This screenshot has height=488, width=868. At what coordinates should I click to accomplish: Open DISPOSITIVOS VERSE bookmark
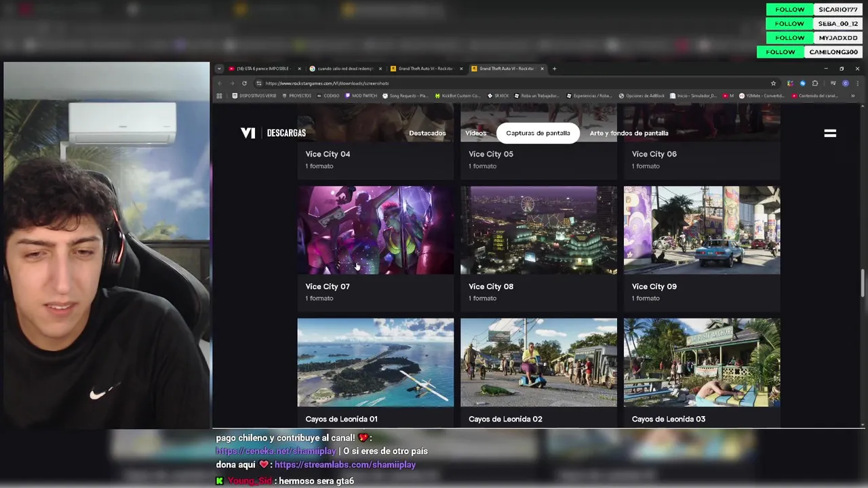(x=254, y=96)
